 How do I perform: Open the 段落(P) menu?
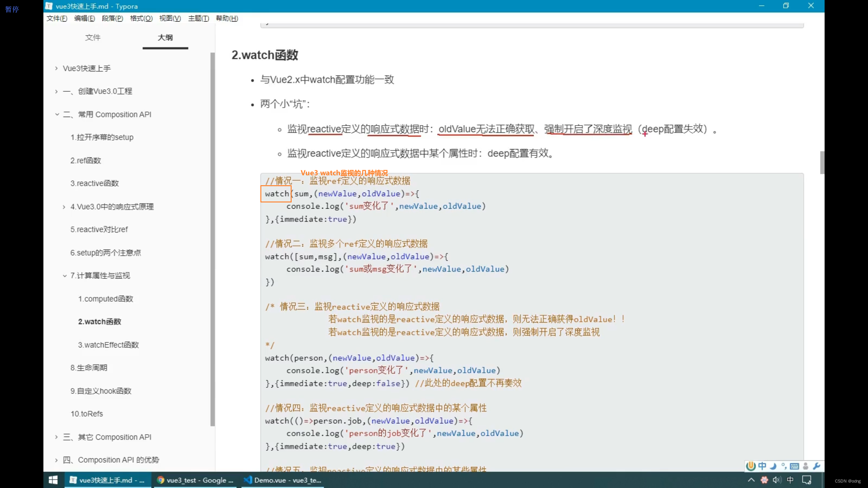[x=112, y=19]
